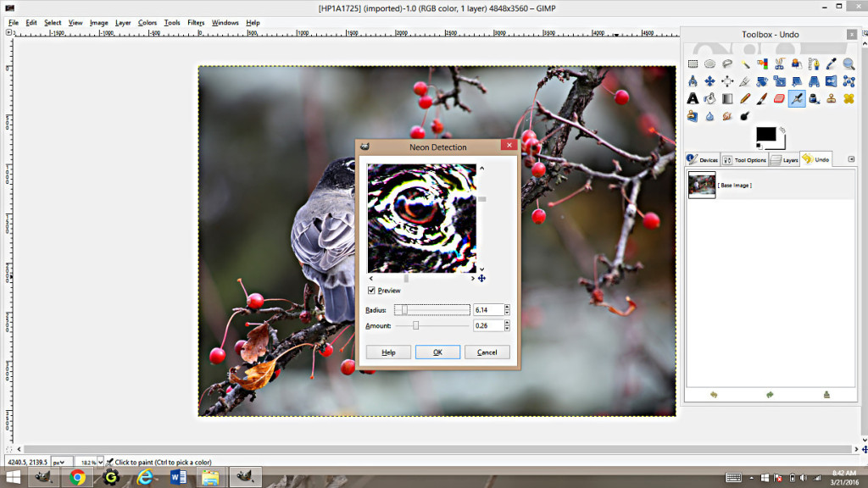
Task: Open Help from the Neon Detection dialog
Action: [x=387, y=352]
